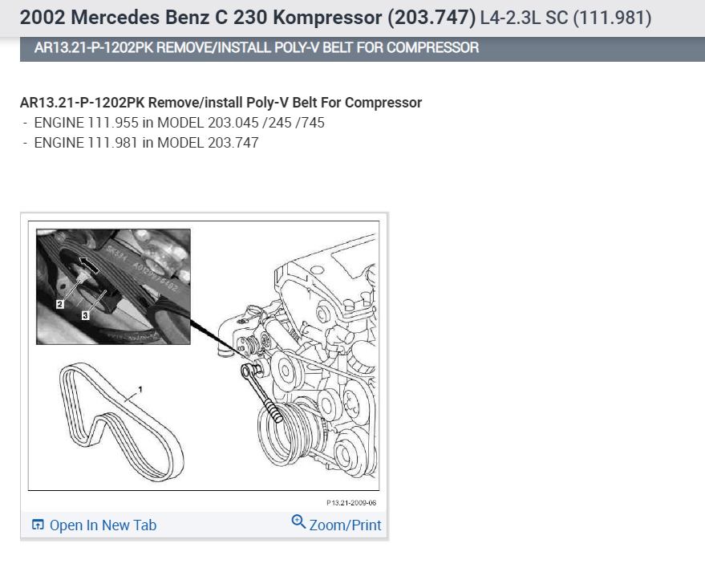Click the Zoom/Print magnifier icon

click(298, 522)
